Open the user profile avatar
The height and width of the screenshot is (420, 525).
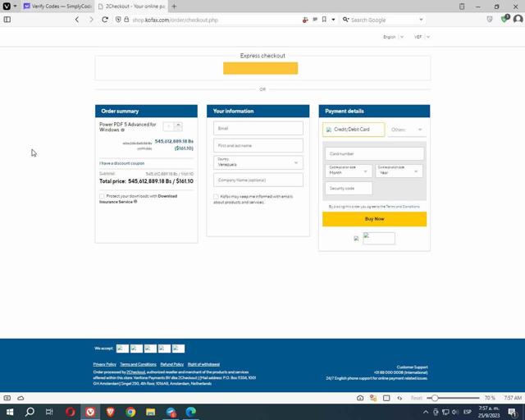[518, 19]
